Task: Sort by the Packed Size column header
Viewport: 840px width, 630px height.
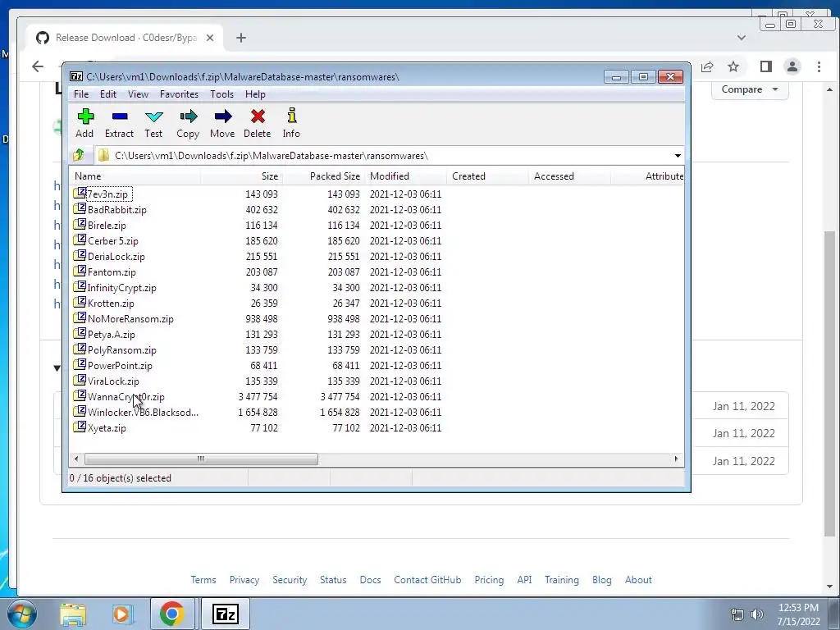Action: 323,176
